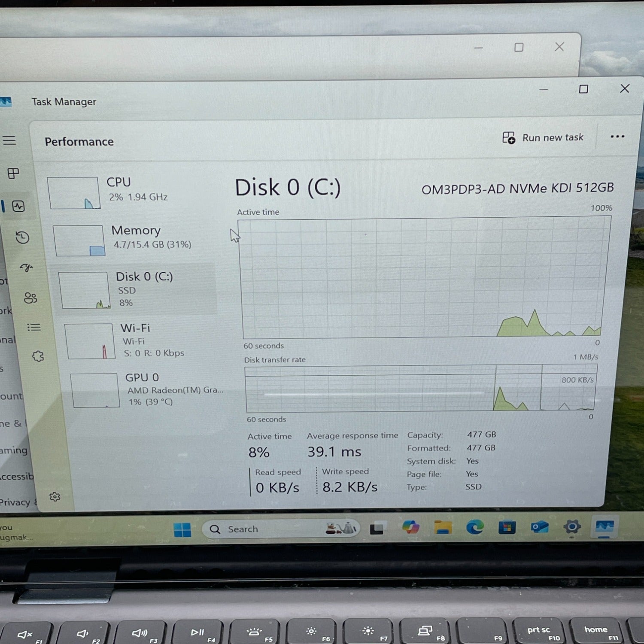644x644 pixels.
Task: Open the Services puzzle icon
Action: tap(38, 356)
